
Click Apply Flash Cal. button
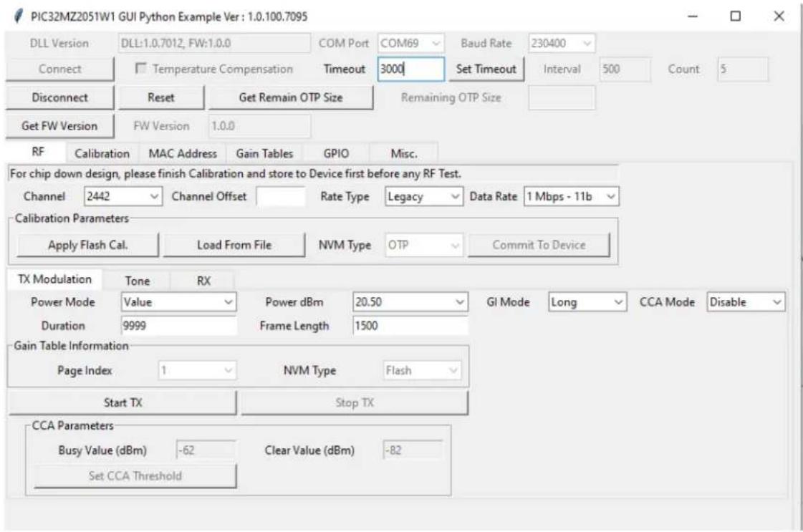pos(87,245)
